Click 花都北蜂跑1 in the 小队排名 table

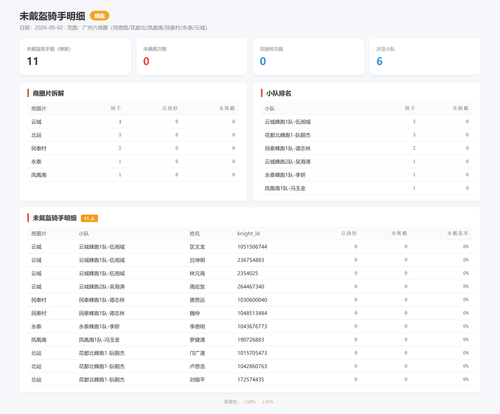click(287, 135)
